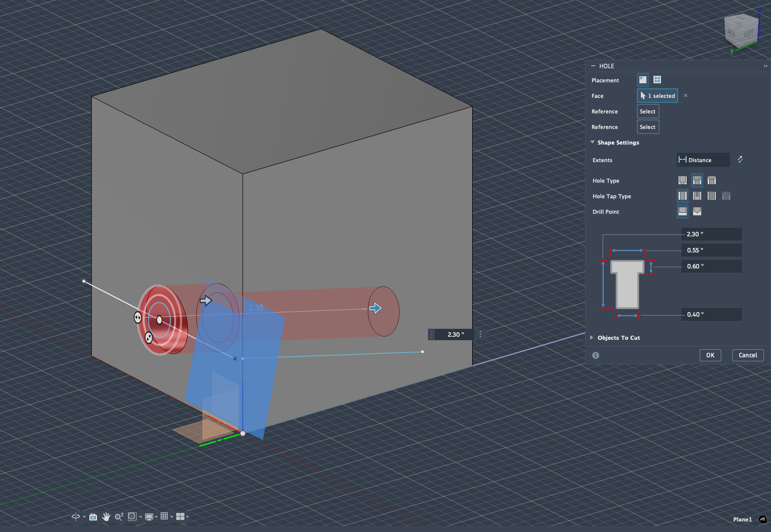Image resolution: width=771 pixels, height=532 pixels.
Task: Activate the Pan tool
Action: coord(106,516)
